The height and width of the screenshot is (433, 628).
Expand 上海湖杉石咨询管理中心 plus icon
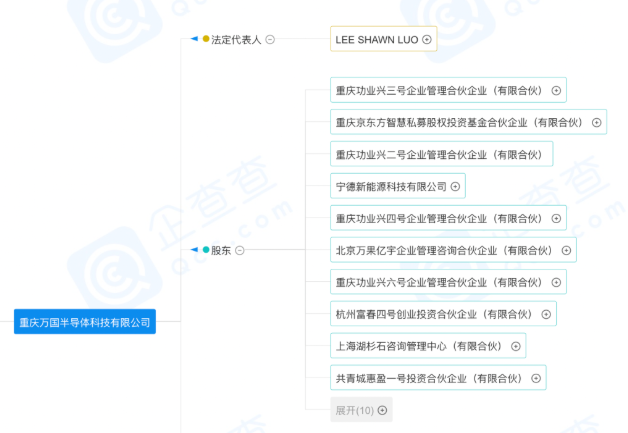coord(516,346)
